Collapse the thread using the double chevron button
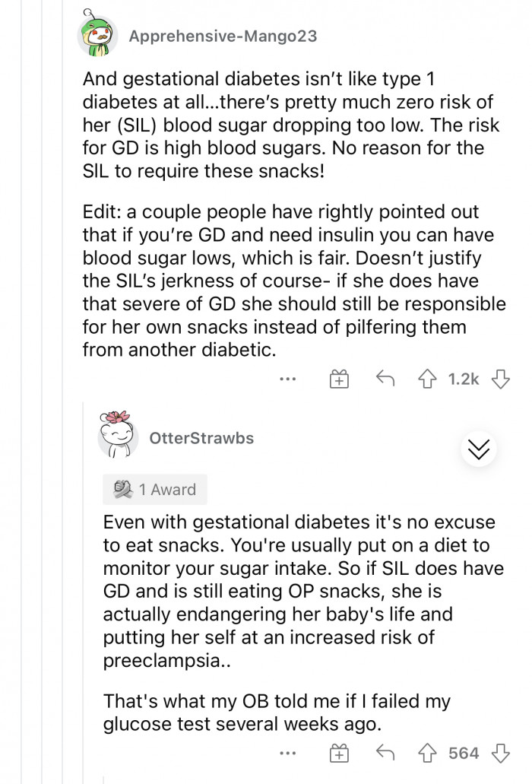 point(479,449)
